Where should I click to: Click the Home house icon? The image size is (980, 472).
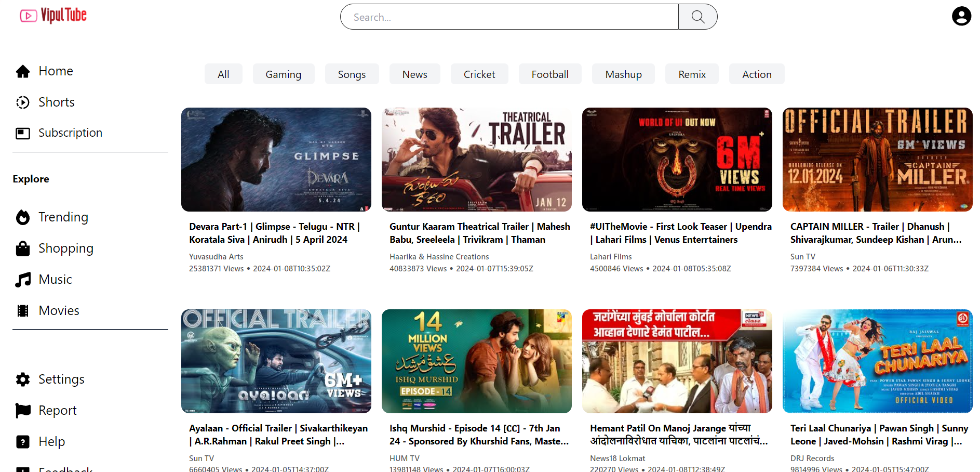(23, 71)
